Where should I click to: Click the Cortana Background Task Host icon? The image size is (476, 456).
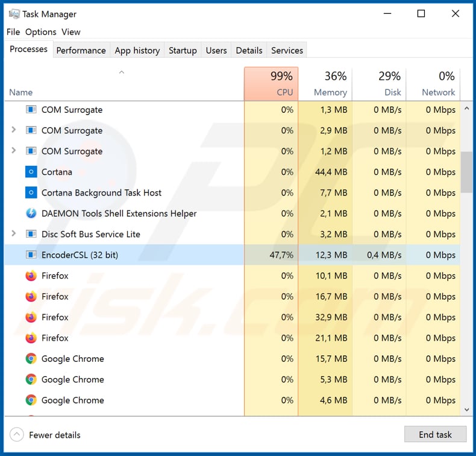tap(31, 192)
